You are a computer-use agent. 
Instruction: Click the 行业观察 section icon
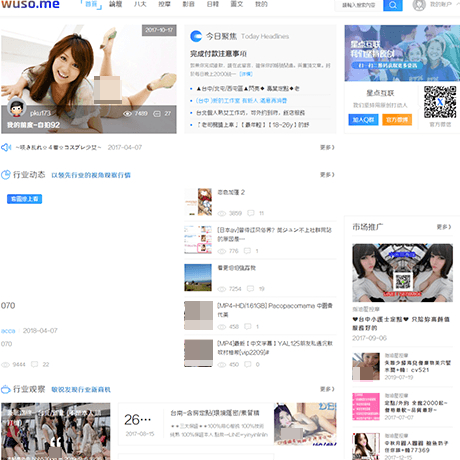click(6, 389)
